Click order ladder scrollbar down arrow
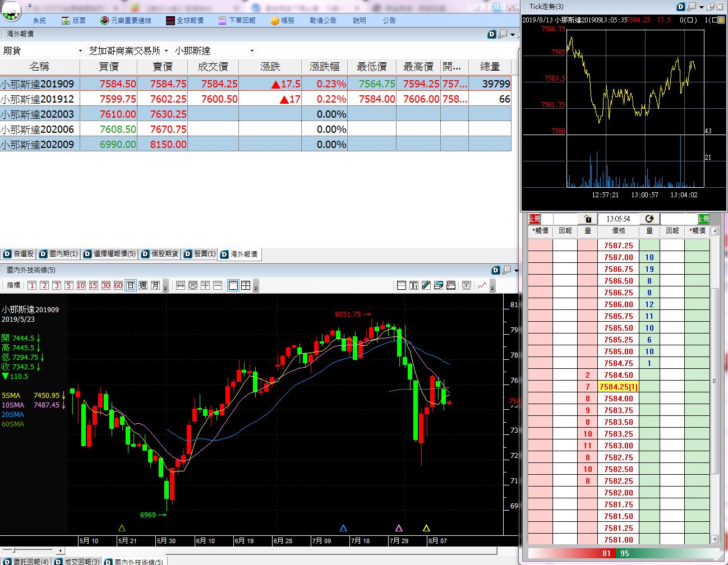 coord(715,539)
